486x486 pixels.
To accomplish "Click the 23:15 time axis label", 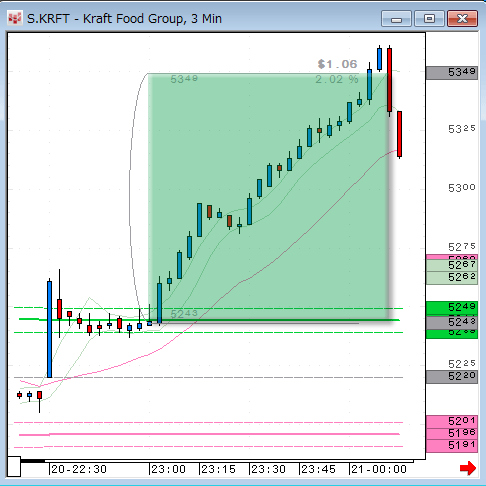I will point(218,469).
